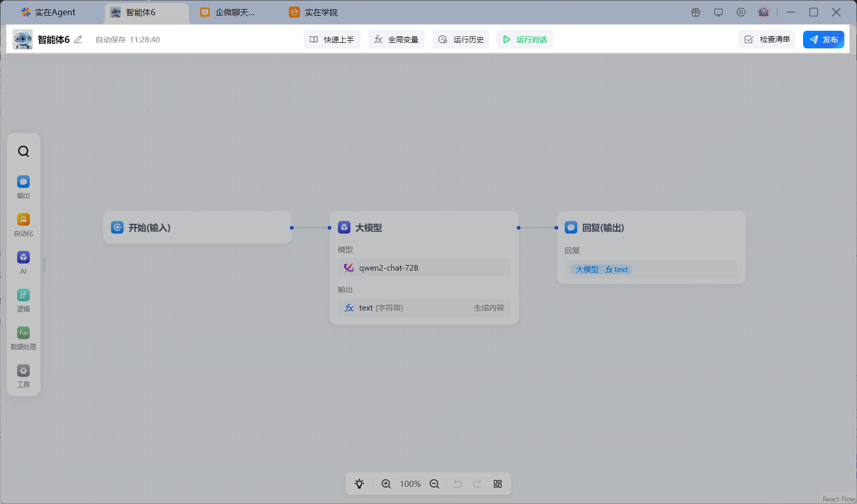Select the 工具 node category icon
The height and width of the screenshot is (504, 857).
pyautogui.click(x=23, y=370)
